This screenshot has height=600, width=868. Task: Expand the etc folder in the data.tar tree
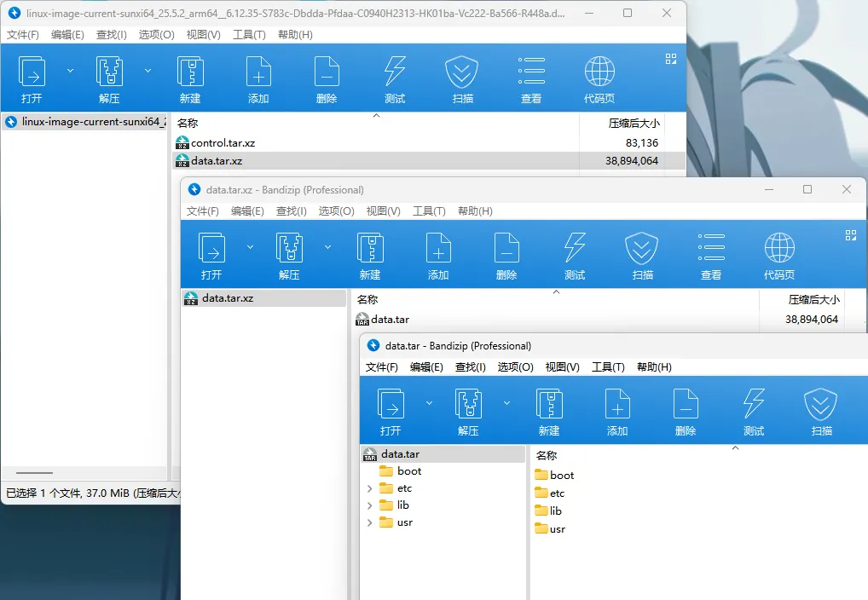[369, 488]
